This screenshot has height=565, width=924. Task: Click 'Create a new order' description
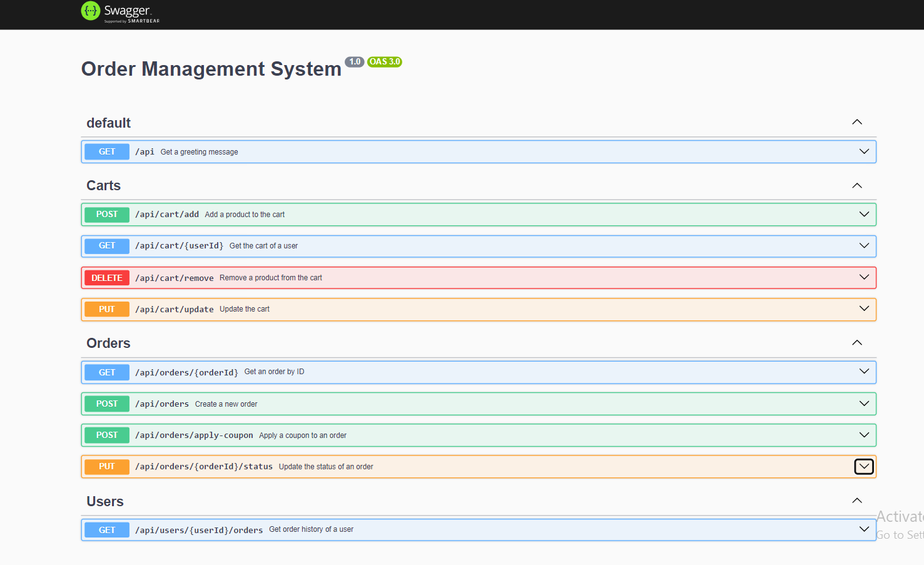pyautogui.click(x=226, y=404)
